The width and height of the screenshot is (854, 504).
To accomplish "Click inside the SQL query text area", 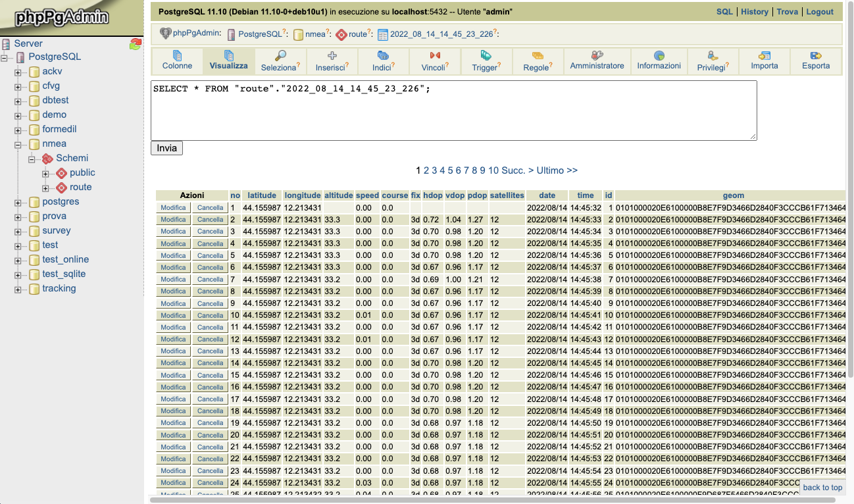I will [x=453, y=110].
